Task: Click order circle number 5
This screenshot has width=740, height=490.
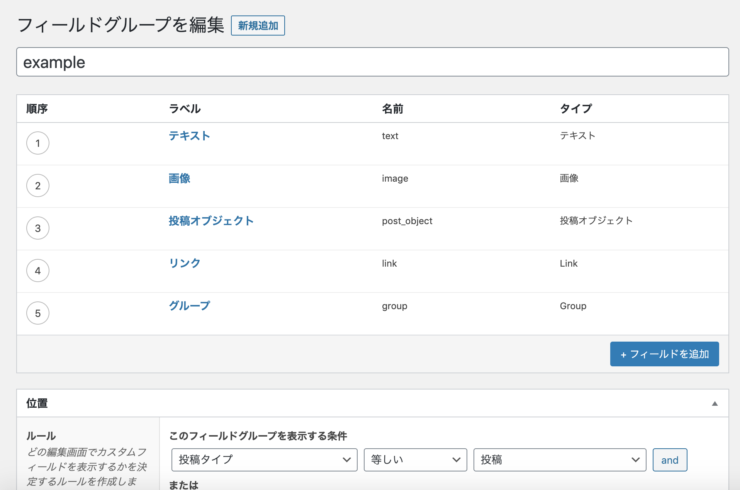Action: coord(38,313)
